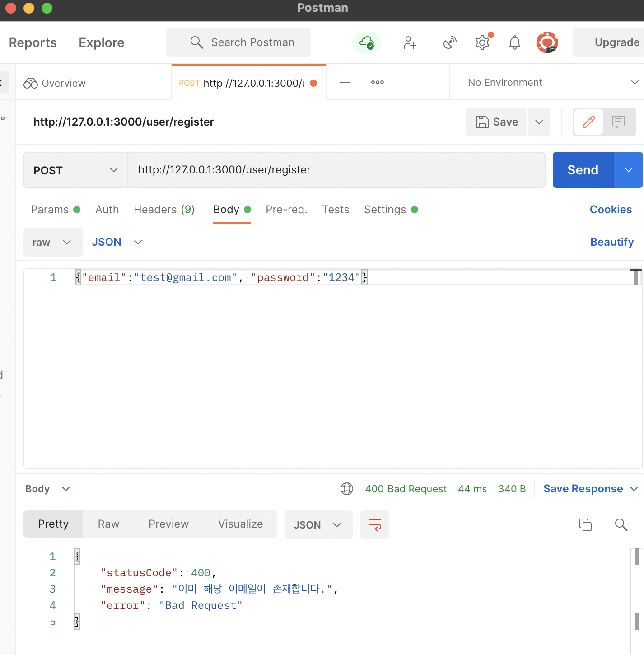
Task: Open the JSON body format dropdown
Action: point(117,242)
